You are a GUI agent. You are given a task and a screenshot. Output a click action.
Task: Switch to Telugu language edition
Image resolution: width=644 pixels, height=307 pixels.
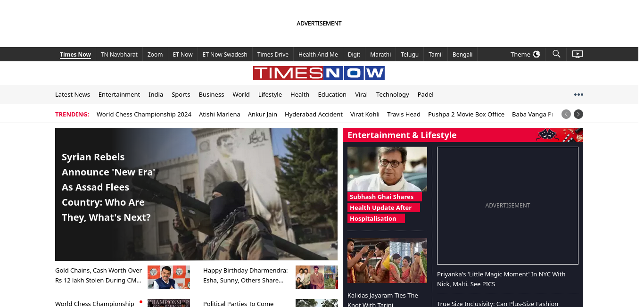[x=410, y=54]
